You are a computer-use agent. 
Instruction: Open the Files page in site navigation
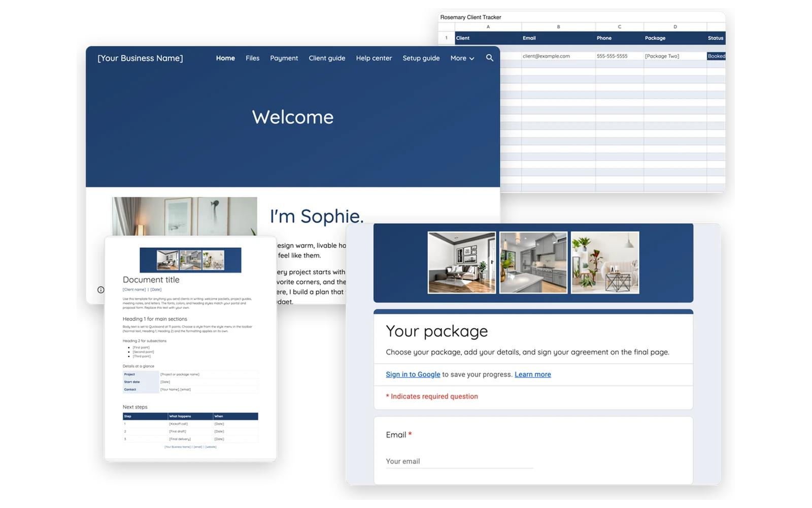coord(252,58)
